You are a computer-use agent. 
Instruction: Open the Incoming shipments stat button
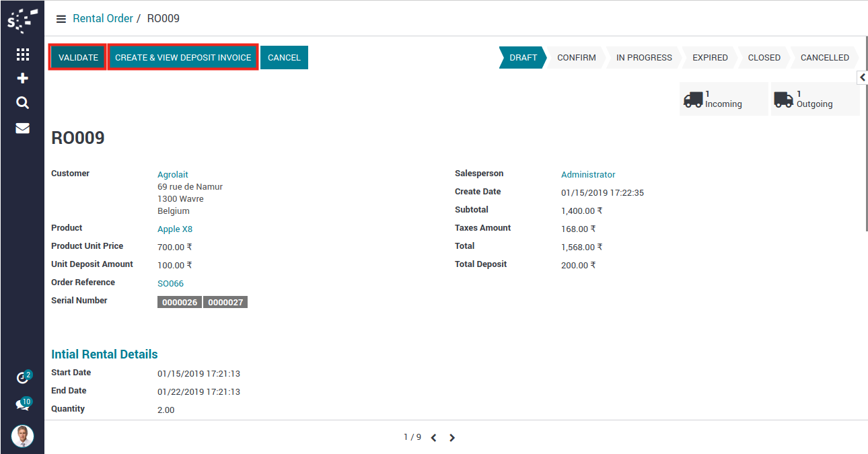pos(723,100)
